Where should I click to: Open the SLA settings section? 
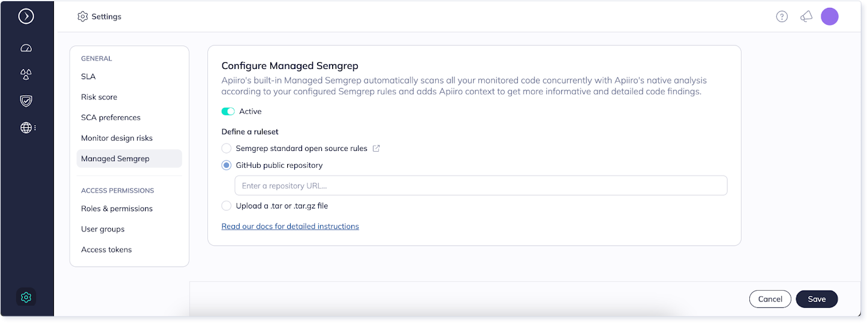[89, 77]
